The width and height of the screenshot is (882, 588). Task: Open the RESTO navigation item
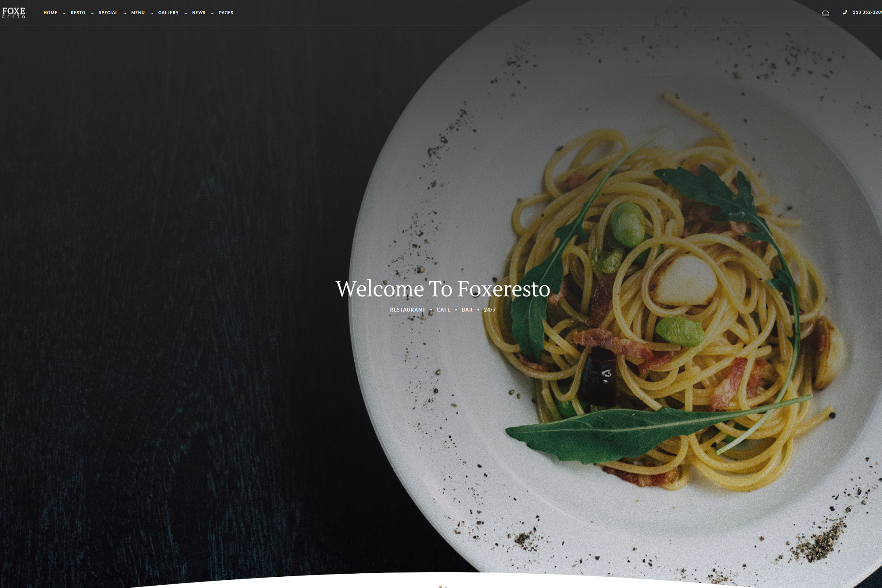pyautogui.click(x=78, y=13)
